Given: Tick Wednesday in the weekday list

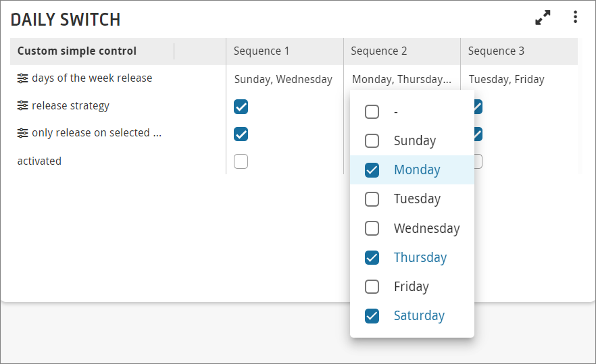Looking at the screenshot, I should pos(412,228).
